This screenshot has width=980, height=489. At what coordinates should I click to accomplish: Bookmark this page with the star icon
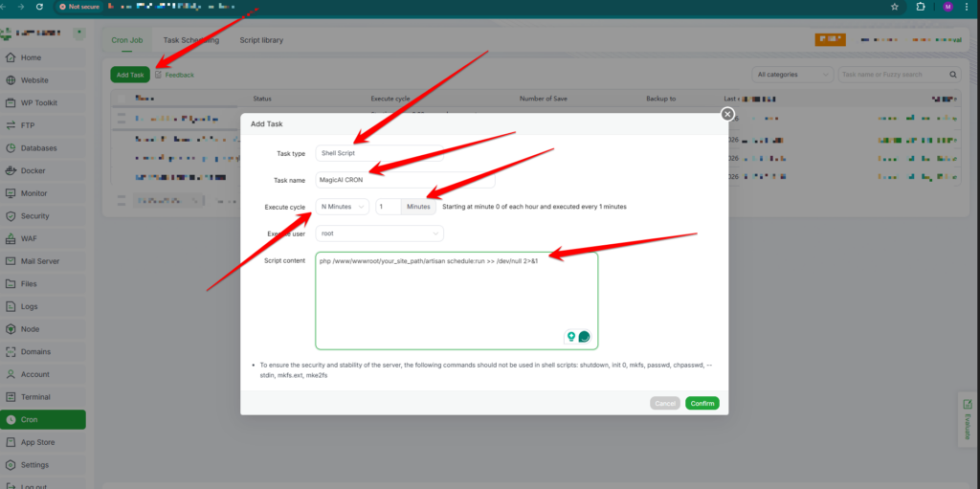[x=894, y=6]
